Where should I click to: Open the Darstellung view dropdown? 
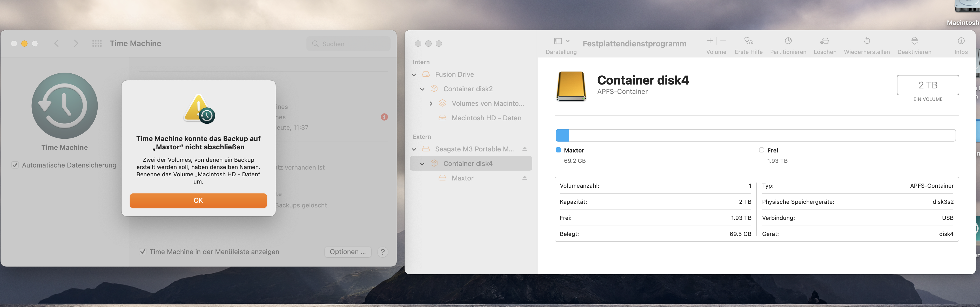point(561,41)
